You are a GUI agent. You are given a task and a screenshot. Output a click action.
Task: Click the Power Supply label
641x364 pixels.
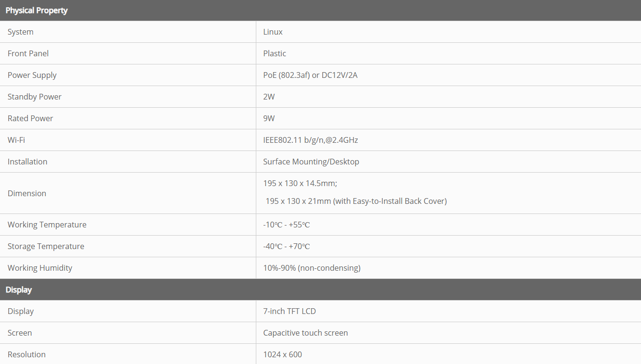(x=32, y=75)
